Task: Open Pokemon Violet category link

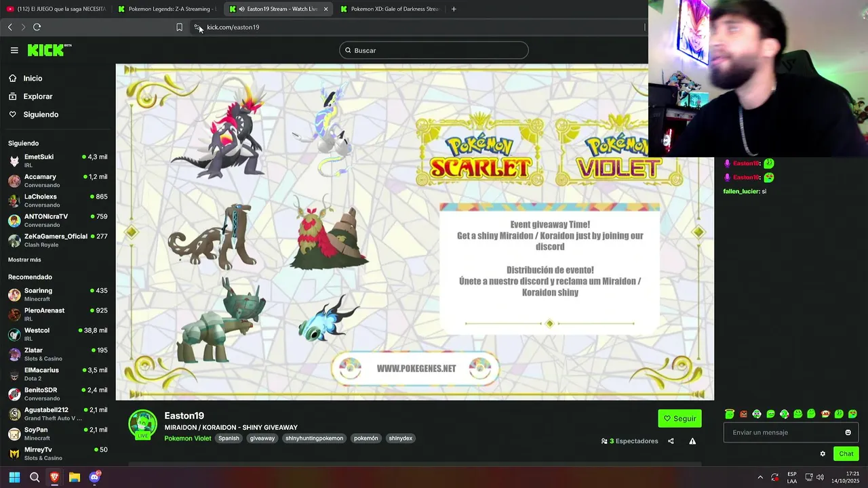Action: coord(188,439)
